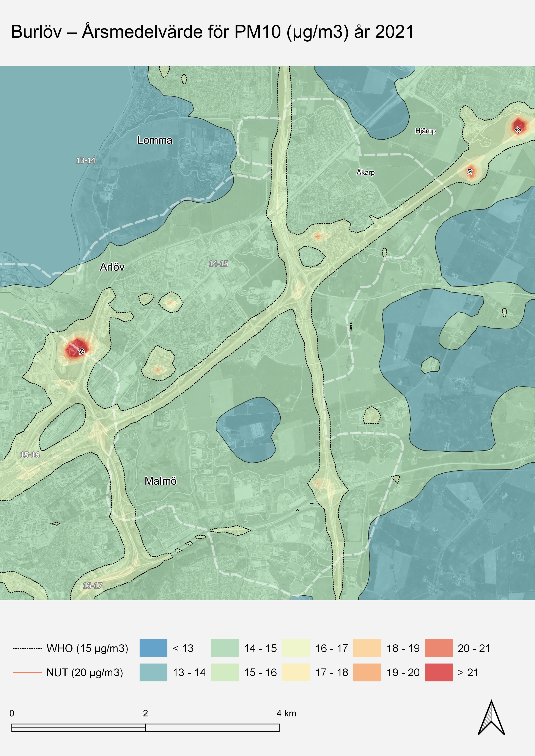Screen dimensions: 535x756
Task: Click the '> 21' red legend swatch
Action: [439, 672]
